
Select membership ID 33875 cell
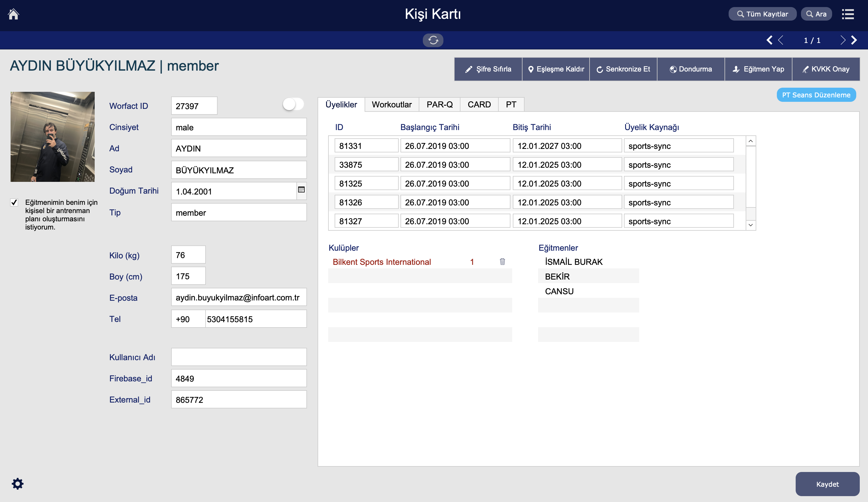tap(366, 164)
